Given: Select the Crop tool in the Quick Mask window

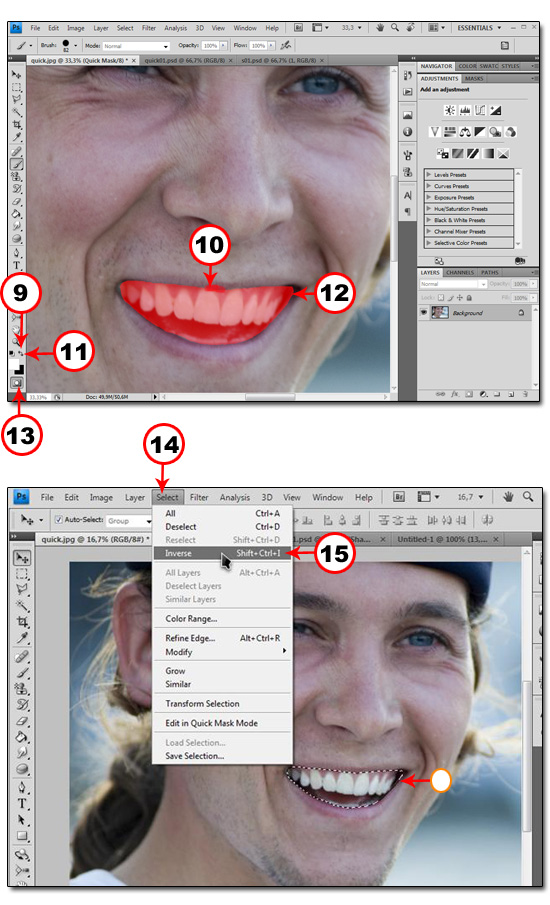Looking at the screenshot, I should (x=17, y=125).
